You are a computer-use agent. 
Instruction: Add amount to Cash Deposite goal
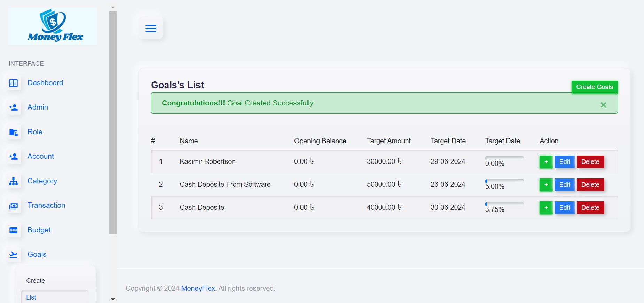546,208
